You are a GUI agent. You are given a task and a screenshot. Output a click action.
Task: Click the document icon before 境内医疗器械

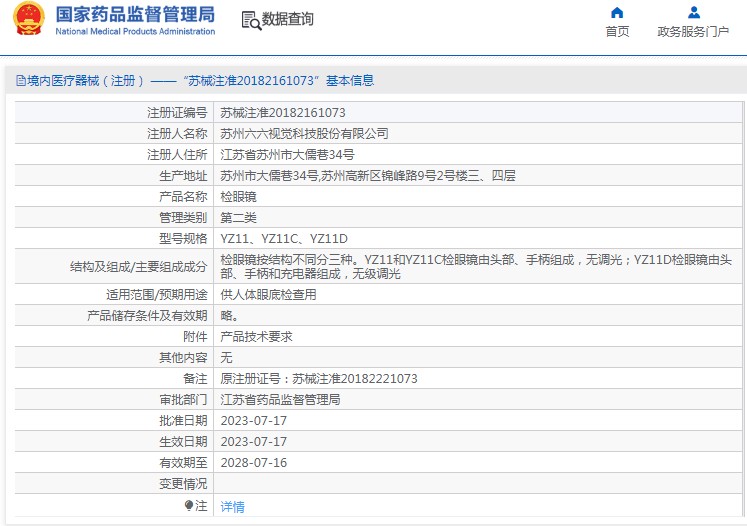tap(21, 81)
